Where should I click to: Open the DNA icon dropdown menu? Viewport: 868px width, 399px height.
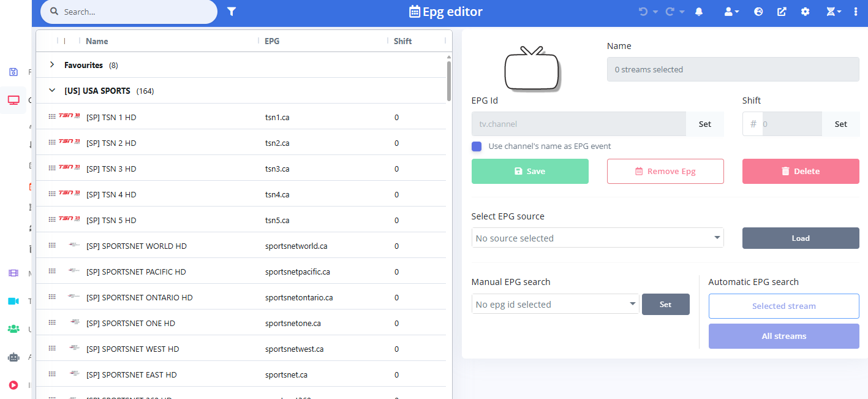click(x=834, y=11)
